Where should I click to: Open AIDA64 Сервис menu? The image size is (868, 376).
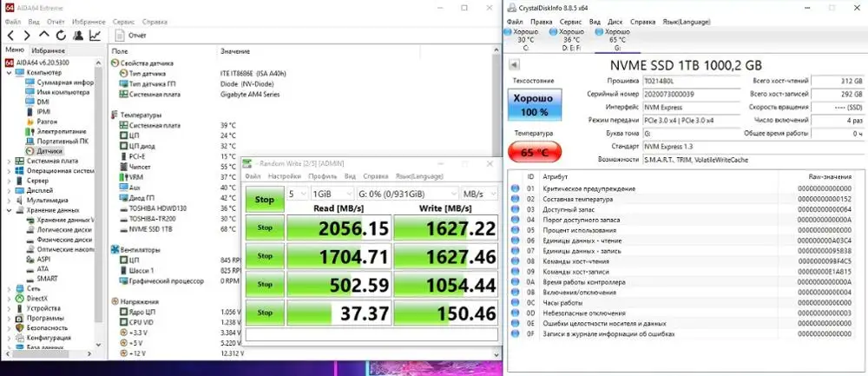click(123, 22)
